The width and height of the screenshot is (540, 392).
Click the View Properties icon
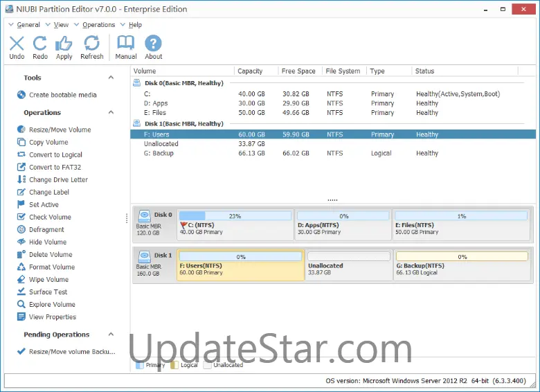point(21,317)
